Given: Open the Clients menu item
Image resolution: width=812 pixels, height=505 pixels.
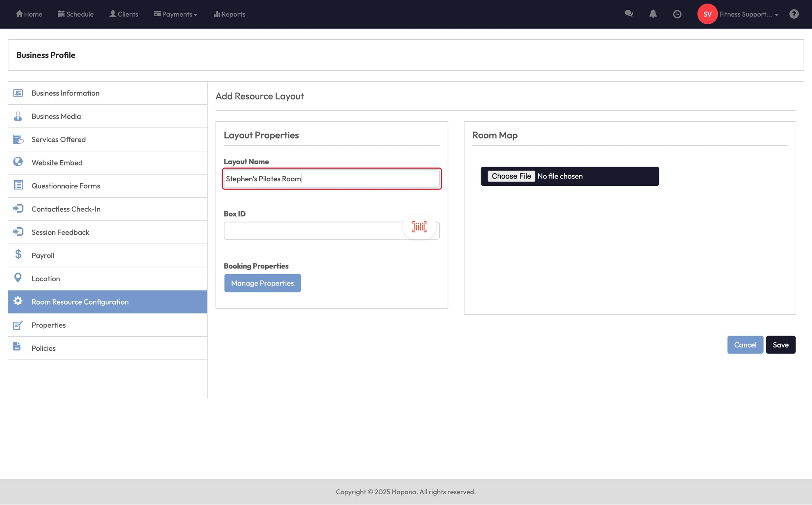Looking at the screenshot, I should tap(124, 14).
